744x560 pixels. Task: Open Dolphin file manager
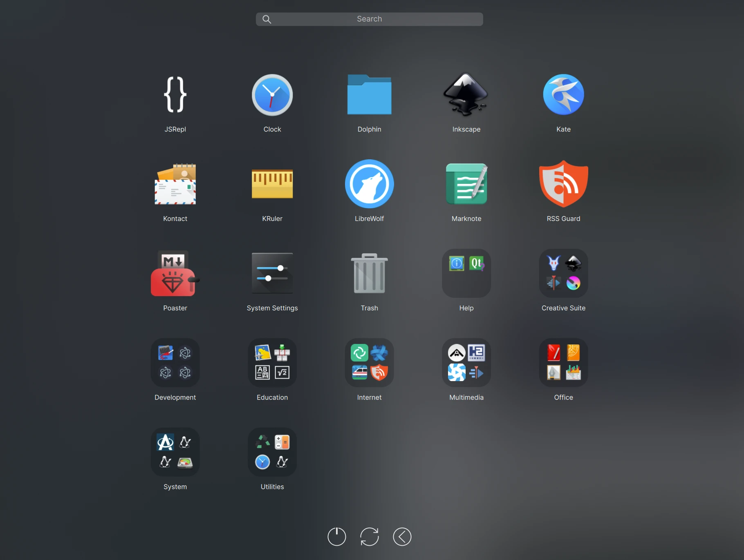click(x=369, y=95)
